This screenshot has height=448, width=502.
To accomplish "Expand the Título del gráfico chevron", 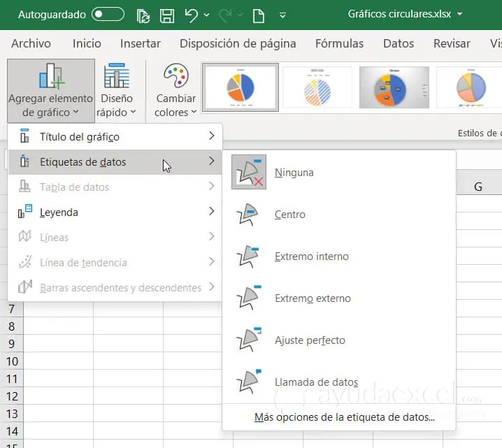I will pyautogui.click(x=212, y=136).
